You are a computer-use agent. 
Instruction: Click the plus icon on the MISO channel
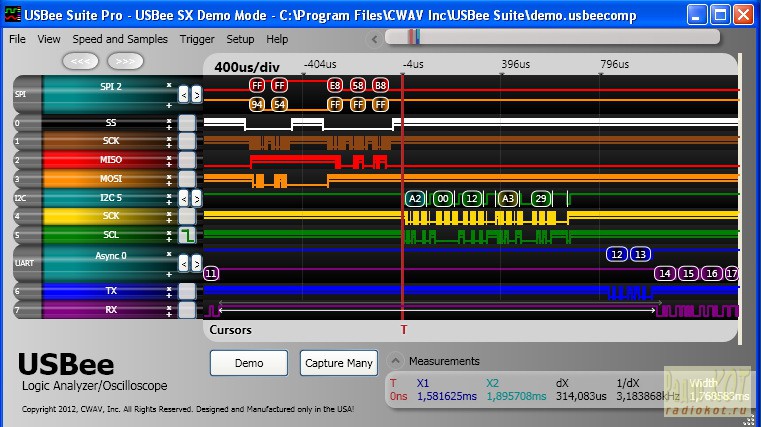point(169,164)
